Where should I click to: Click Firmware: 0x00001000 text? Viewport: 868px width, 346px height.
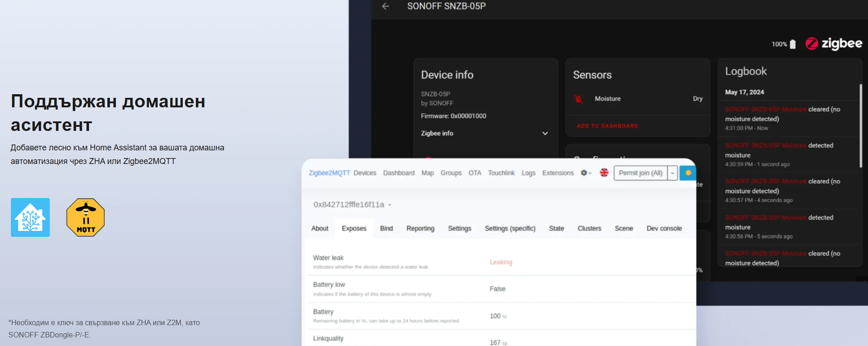point(453,116)
